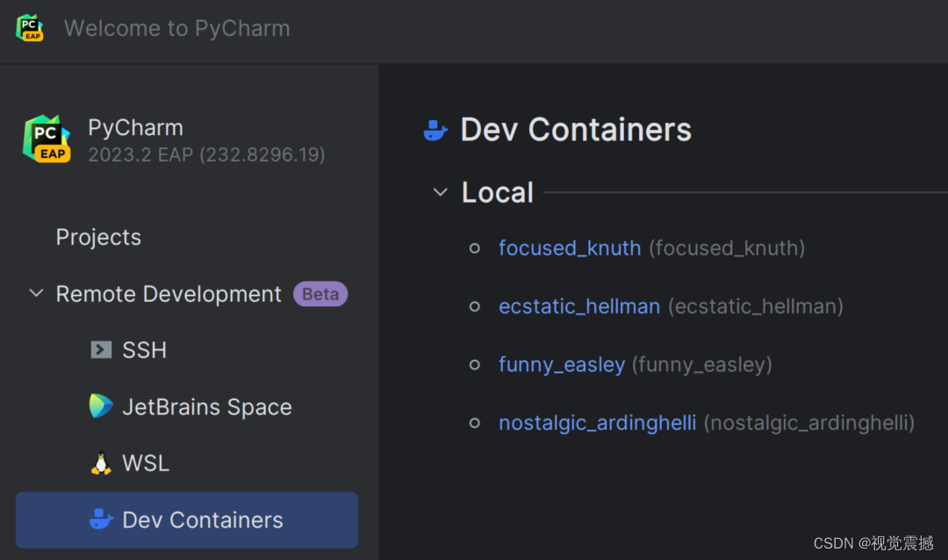
Task: Select SSH under Remote Development
Action: click(x=144, y=350)
